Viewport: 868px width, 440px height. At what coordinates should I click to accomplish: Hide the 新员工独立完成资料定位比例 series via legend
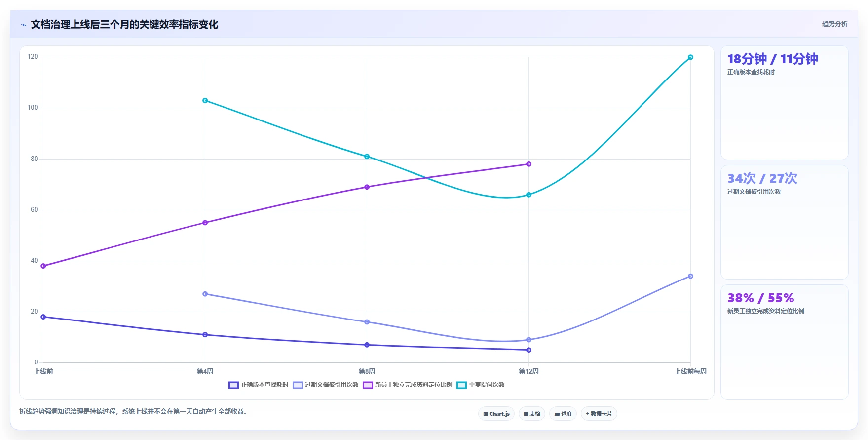408,385
